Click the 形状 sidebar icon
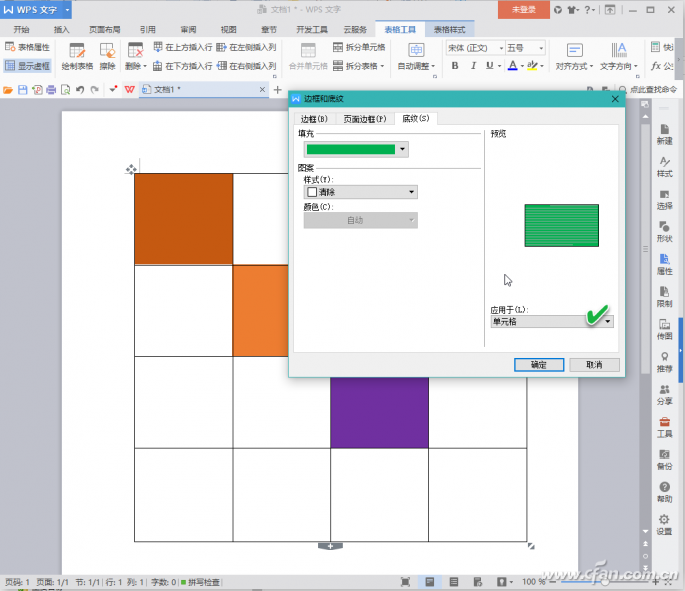This screenshot has height=591, width=685. [664, 232]
